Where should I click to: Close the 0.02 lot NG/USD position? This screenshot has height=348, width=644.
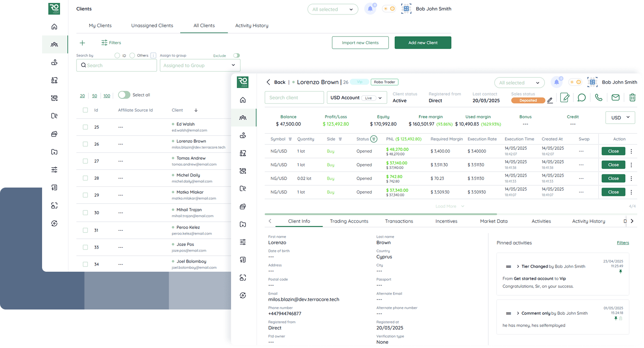613,179
